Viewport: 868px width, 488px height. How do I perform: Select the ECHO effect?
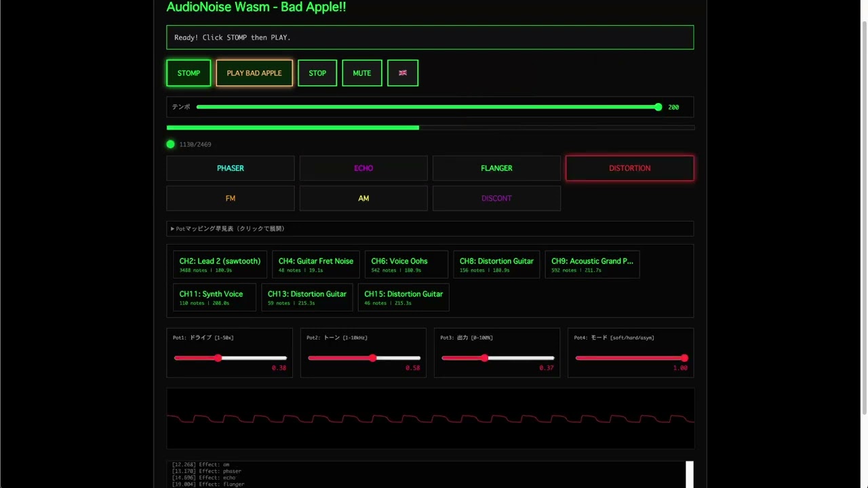(363, 168)
